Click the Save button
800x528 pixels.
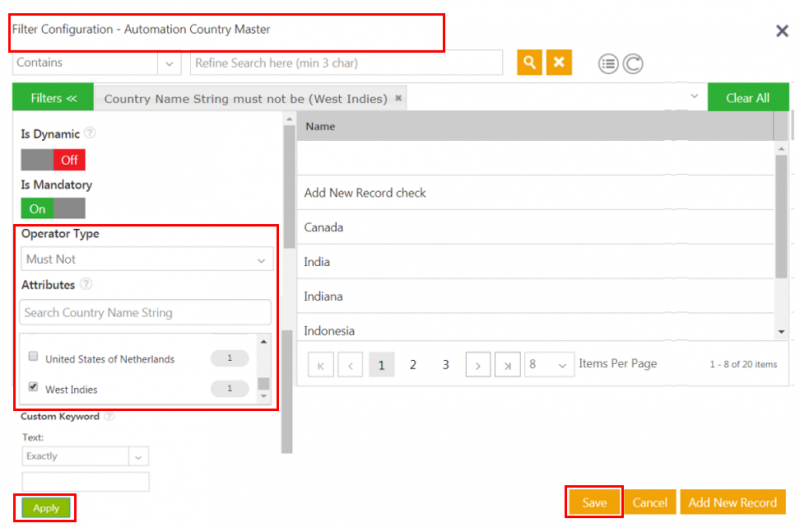coord(594,502)
